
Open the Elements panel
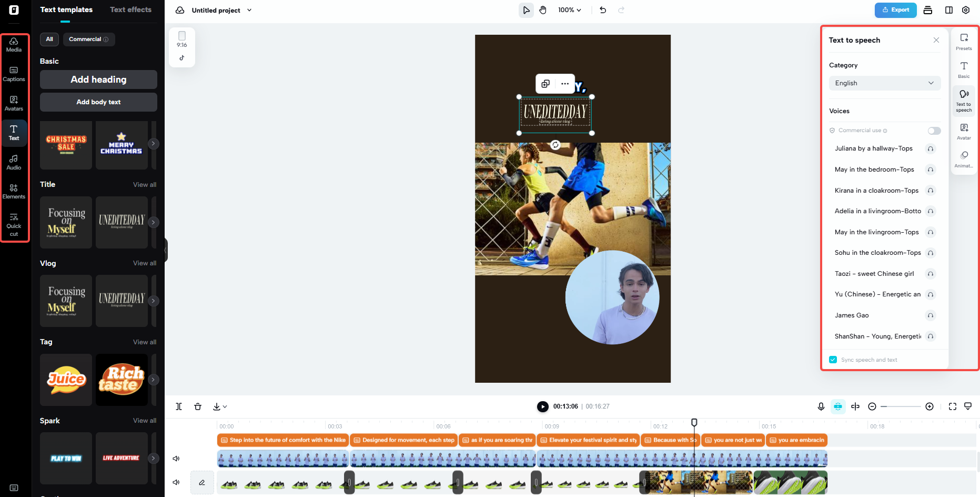click(x=14, y=191)
